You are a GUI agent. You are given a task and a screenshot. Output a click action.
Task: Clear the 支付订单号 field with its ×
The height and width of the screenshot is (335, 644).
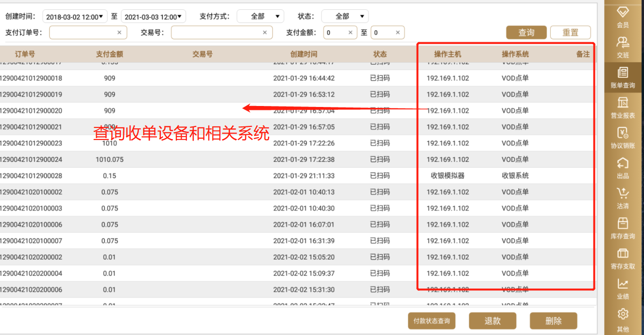pyautogui.click(x=119, y=33)
